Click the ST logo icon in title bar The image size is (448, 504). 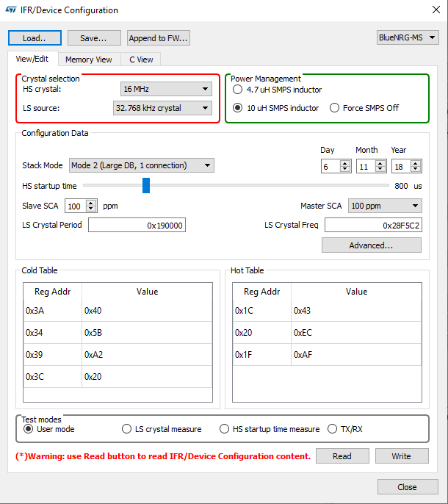pos(10,10)
